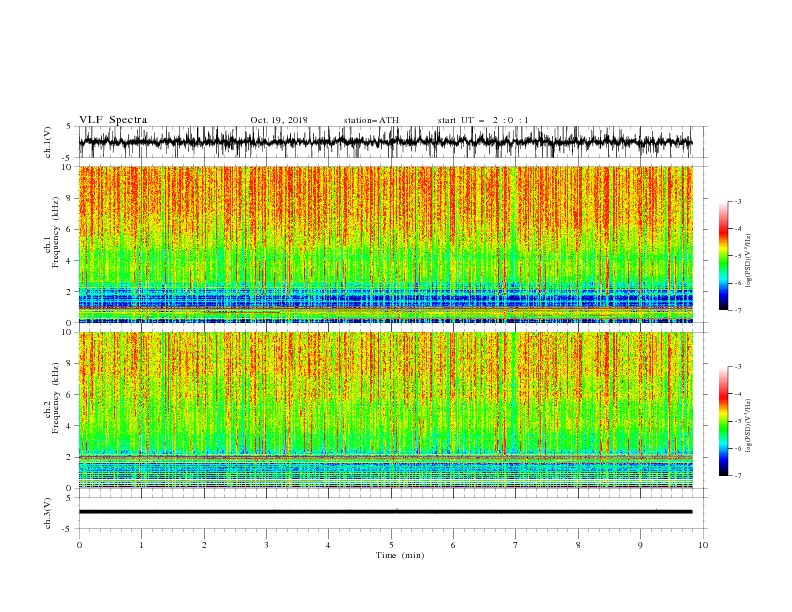
Task: Click the time axis tick label "8"
Action: click(578, 545)
